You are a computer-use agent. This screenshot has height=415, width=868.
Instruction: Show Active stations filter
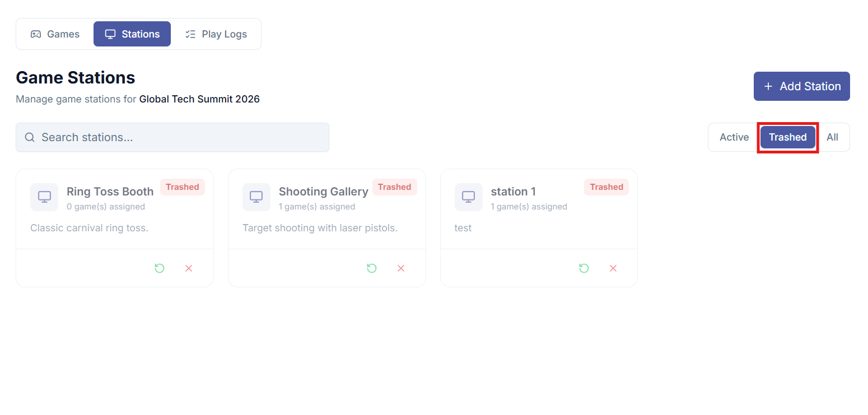tap(734, 137)
